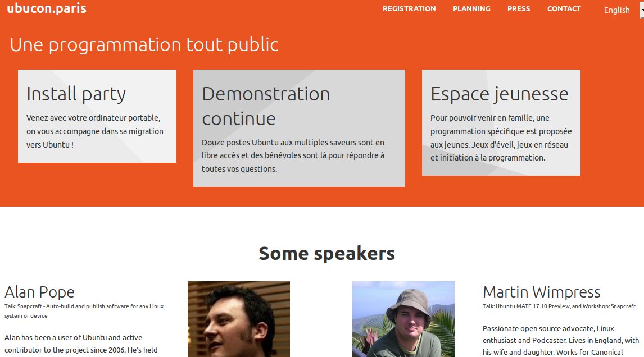Image resolution: width=644 pixels, height=357 pixels.
Task: Click Martin Wimpress's speaker photo
Action: click(x=403, y=319)
